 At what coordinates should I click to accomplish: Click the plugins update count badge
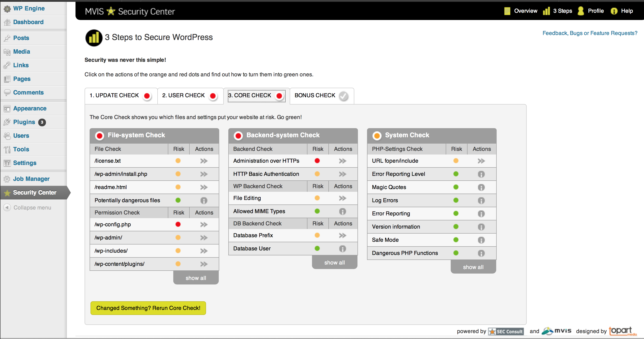[x=42, y=122]
